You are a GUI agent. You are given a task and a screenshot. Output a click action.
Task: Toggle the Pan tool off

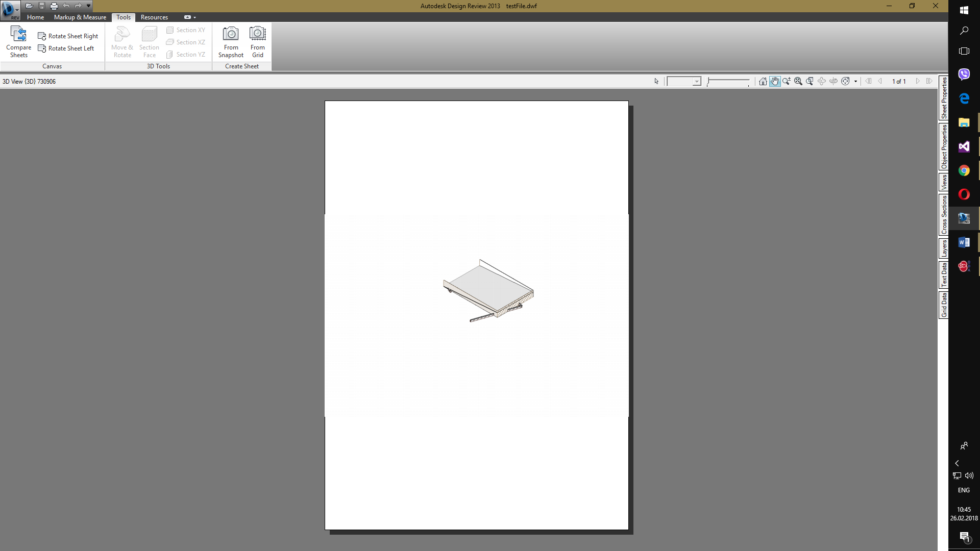[775, 81]
